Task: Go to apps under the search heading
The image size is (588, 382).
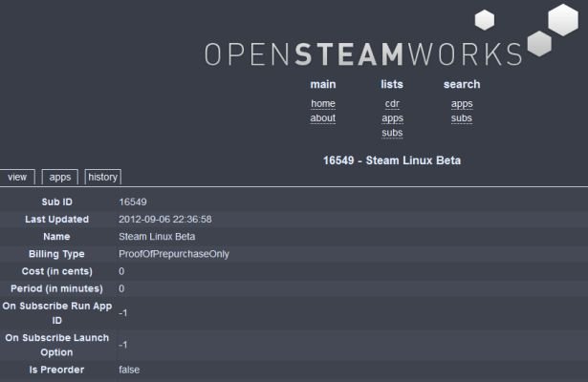Action: pyautogui.click(x=462, y=104)
